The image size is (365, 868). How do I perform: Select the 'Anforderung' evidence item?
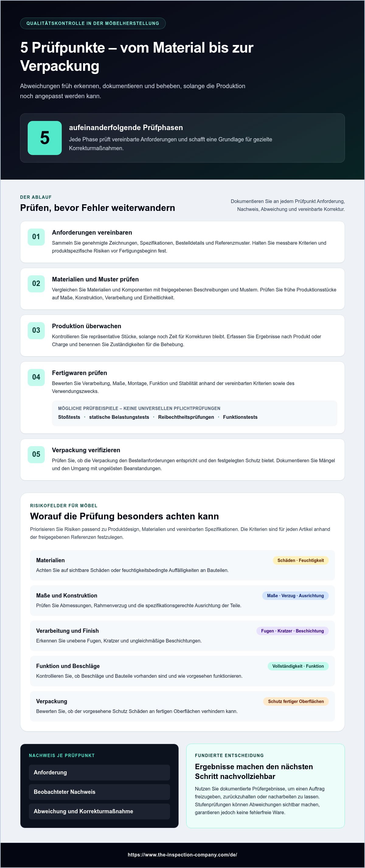[99, 772]
